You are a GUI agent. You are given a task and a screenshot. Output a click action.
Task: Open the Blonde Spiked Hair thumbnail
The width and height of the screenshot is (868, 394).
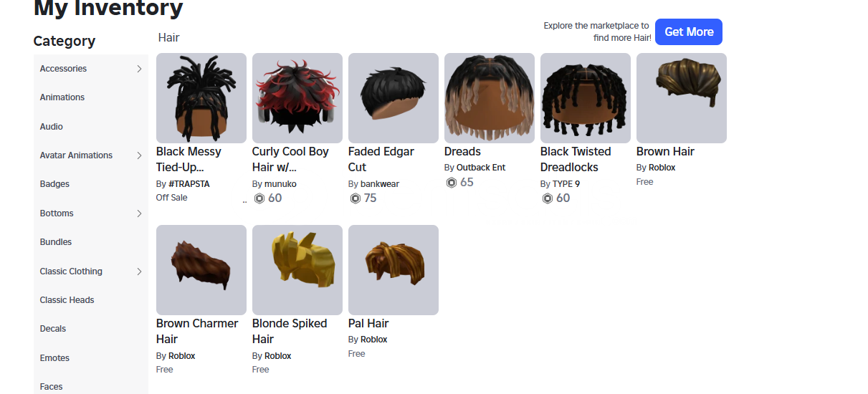tap(297, 270)
